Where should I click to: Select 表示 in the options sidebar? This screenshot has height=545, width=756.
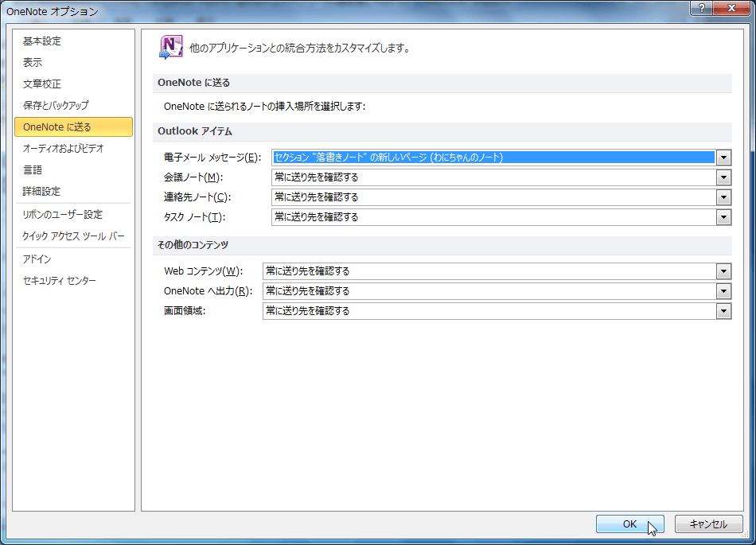pos(33,63)
